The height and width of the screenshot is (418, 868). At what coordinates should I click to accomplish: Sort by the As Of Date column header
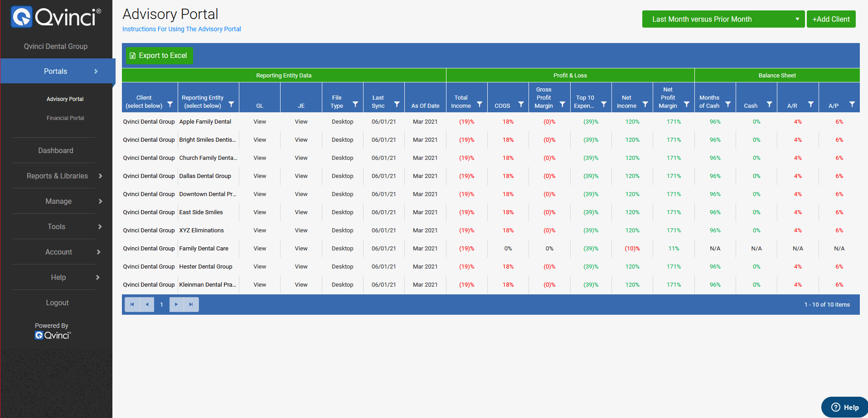425,106
